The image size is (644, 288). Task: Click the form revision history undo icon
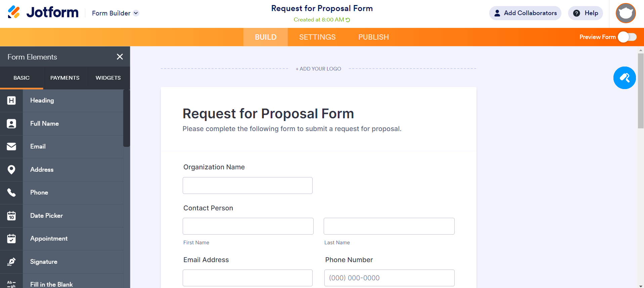point(348,19)
